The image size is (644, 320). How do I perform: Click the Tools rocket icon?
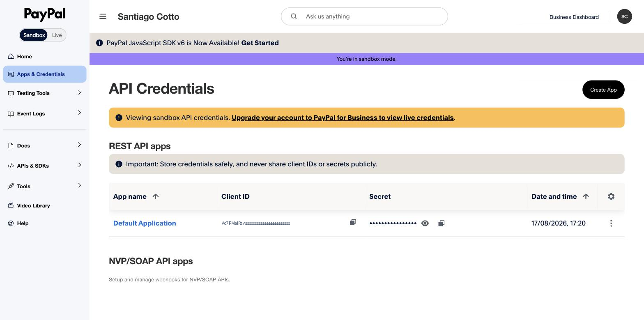point(11,186)
